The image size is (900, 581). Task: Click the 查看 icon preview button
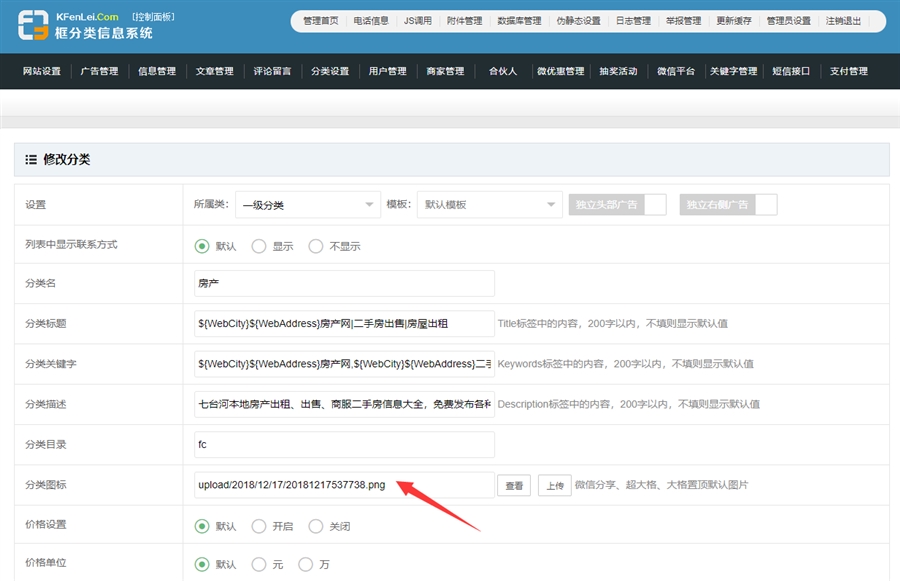pos(514,486)
